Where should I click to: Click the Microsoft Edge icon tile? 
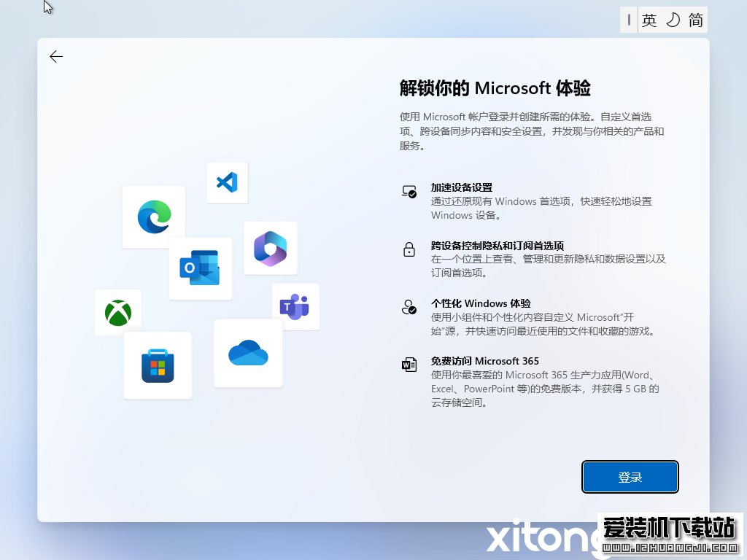[x=154, y=217]
